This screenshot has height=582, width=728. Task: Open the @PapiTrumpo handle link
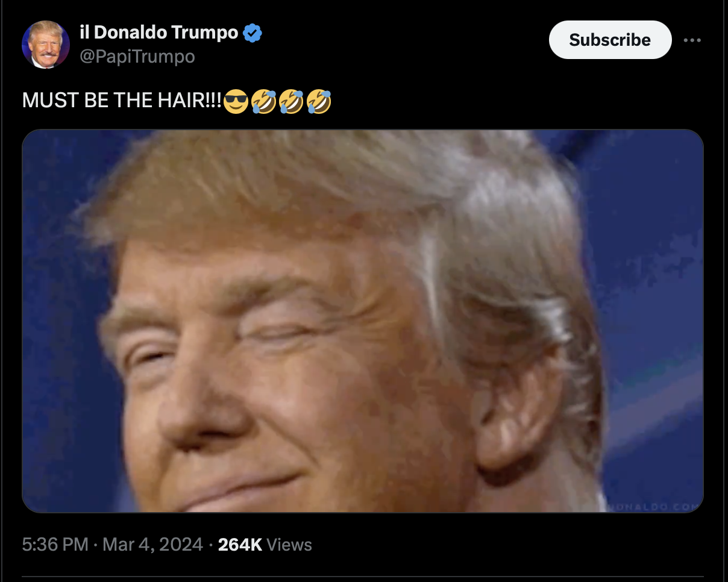[137, 57]
